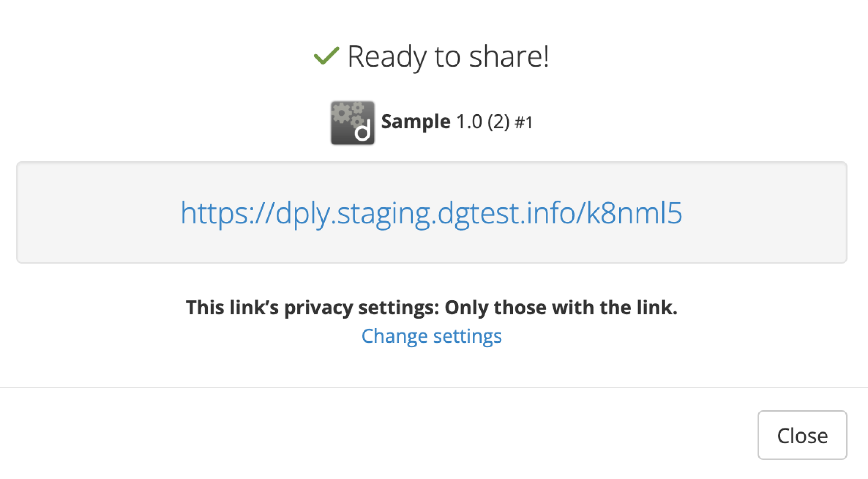The image size is (868, 479).
Task: Click the icon left of the version number
Action: coord(352,123)
